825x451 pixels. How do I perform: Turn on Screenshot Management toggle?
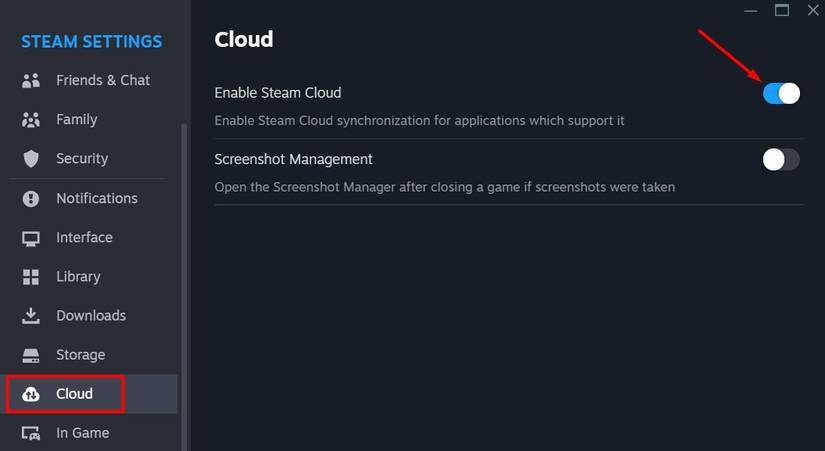click(781, 159)
